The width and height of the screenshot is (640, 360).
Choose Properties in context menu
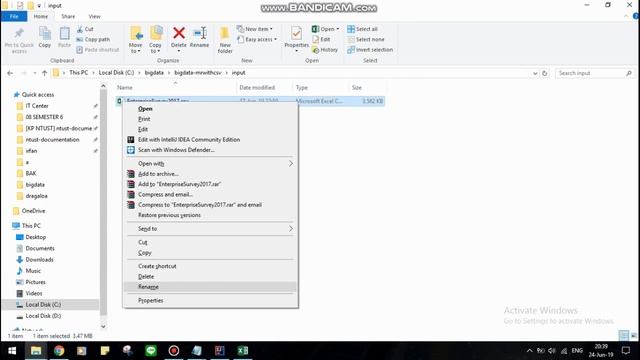tap(210, 300)
